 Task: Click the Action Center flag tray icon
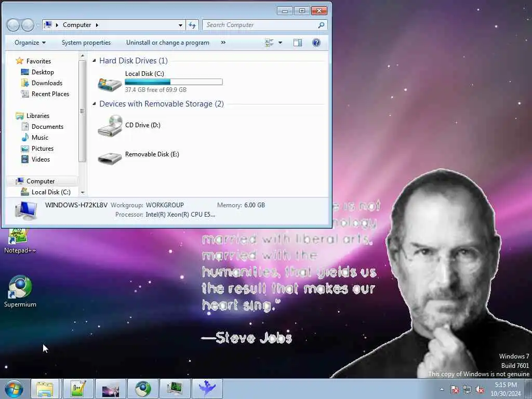(x=455, y=390)
